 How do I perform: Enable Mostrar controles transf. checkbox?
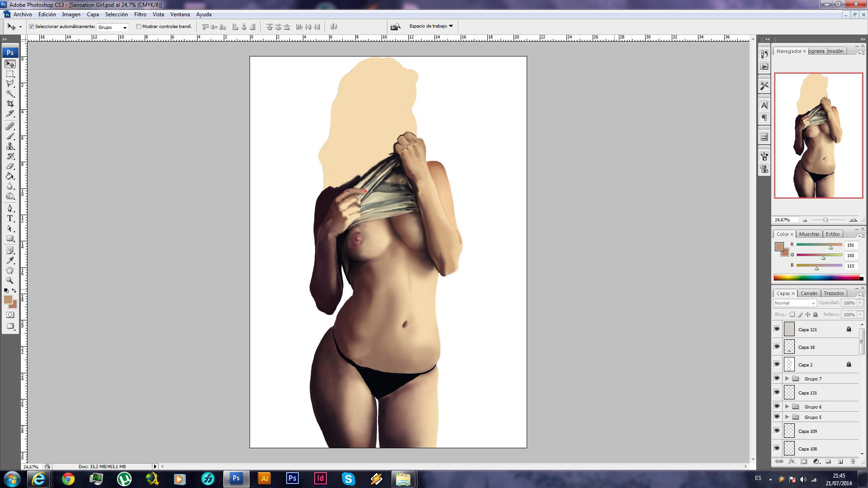(139, 27)
